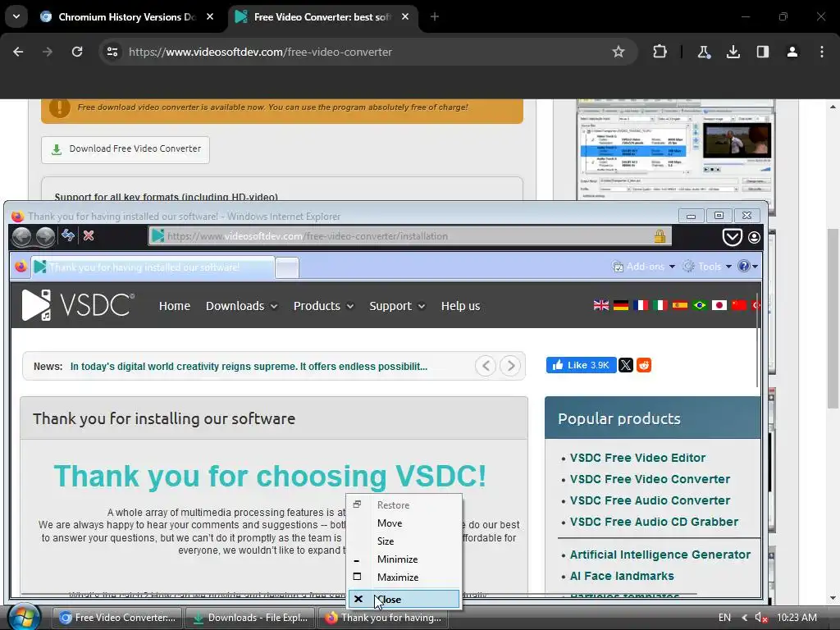Image resolution: width=840 pixels, height=630 pixels.
Task: Choose Size in the context menu
Action: (x=404, y=541)
